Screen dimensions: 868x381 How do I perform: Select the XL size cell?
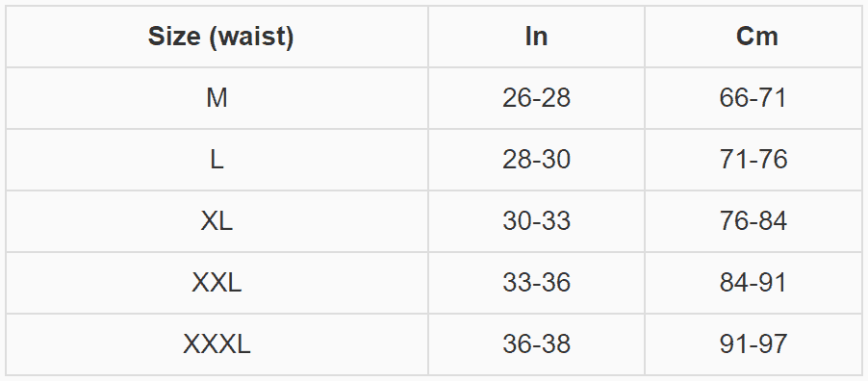(217, 221)
